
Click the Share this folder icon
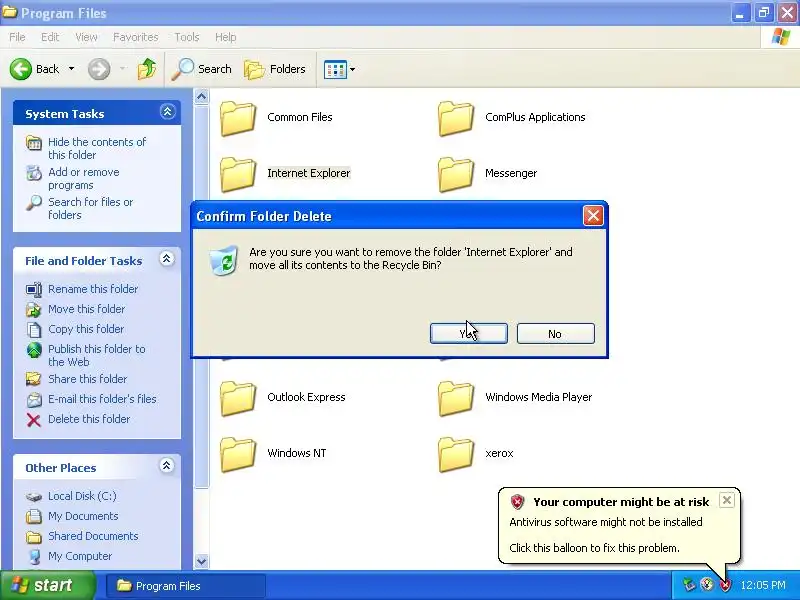tap(34, 379)
